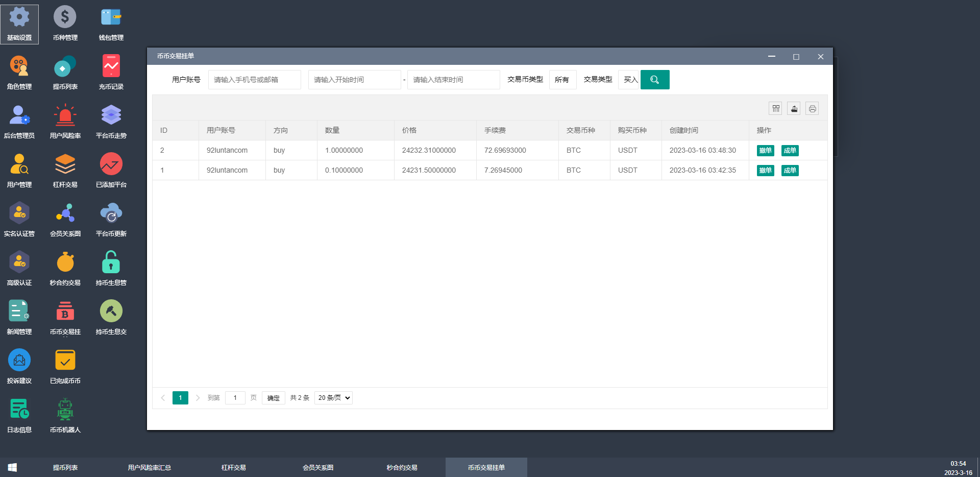The width and height of the screenshot is (980, 477).
Task: Switch to 杠杆交易 taskbar tab
Action: tap(234, 467)
